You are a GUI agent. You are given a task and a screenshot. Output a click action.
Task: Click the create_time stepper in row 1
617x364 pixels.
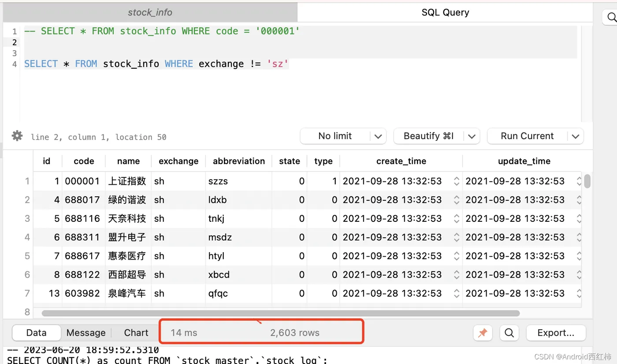pyautogui.click(x=457, y=181)
